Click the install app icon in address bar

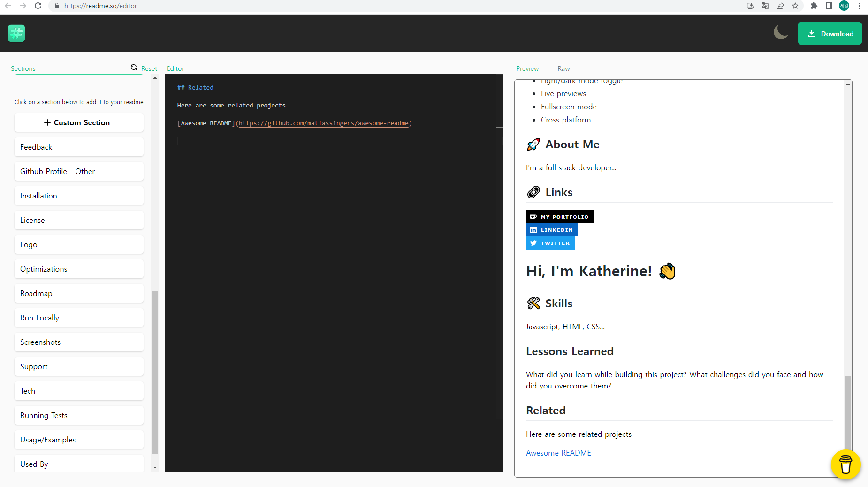[750, 6]
